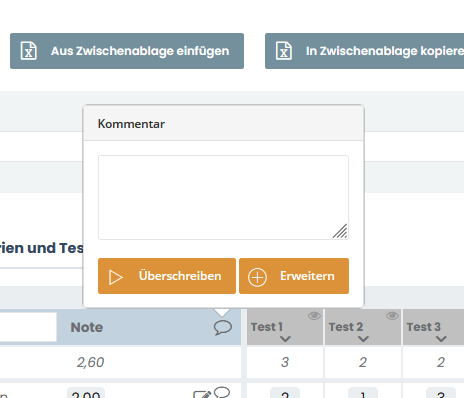Click the Kommentar popup title
The height and width of the screenshot is (398, 464).
tap(131, 124)
